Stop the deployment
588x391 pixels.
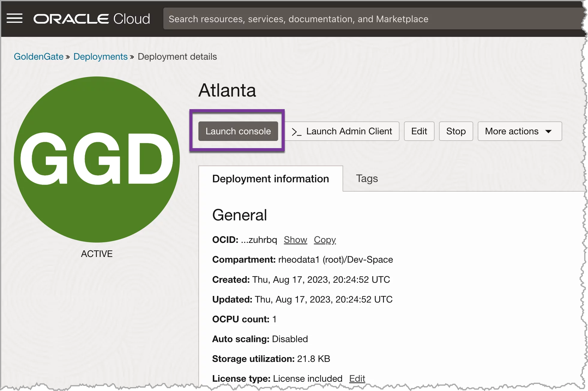tap(456, 131)
